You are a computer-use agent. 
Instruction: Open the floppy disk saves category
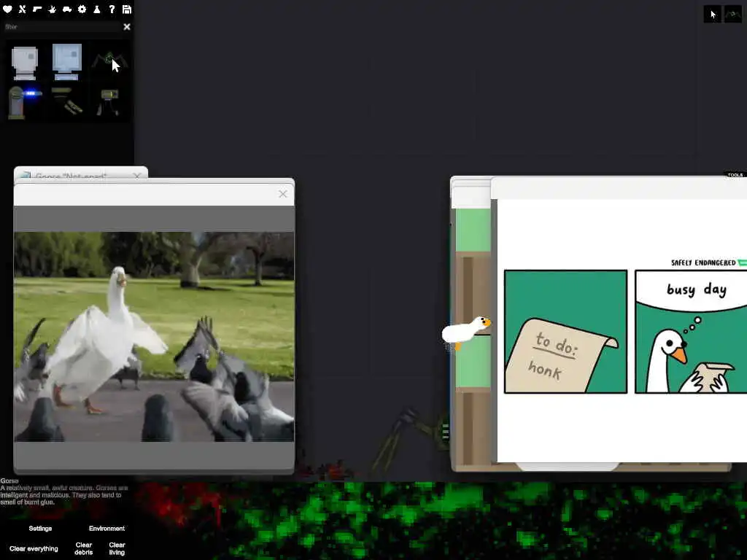(x=127, y=9)
